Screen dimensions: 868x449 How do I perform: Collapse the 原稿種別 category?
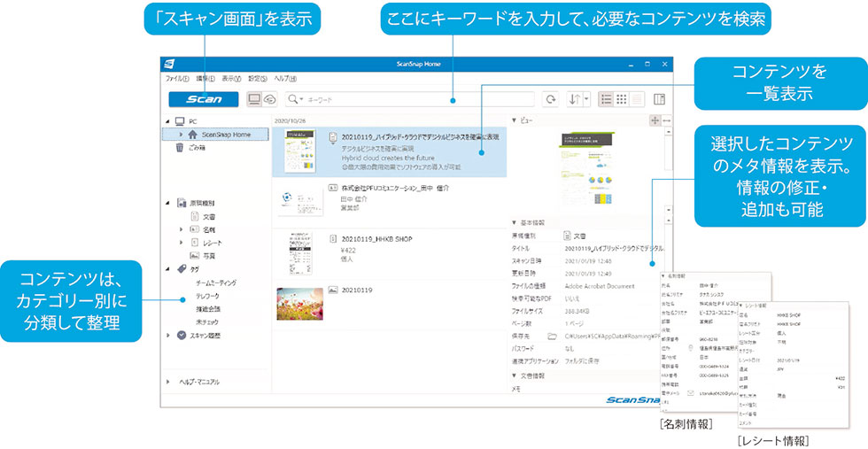(167, 203)
